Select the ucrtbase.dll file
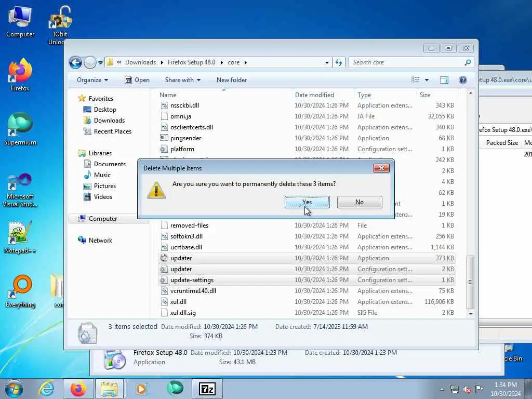The image size is (532, 399). (x=187, y=247)
